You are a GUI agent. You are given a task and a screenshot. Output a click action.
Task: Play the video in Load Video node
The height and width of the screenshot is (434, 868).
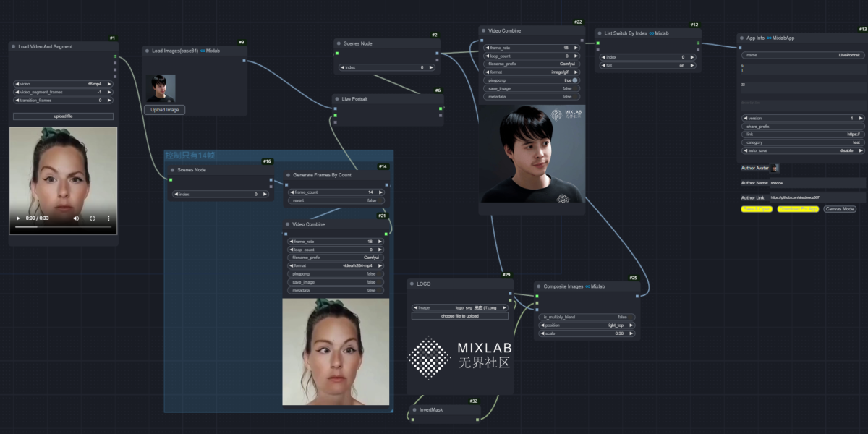pos(18,218)
